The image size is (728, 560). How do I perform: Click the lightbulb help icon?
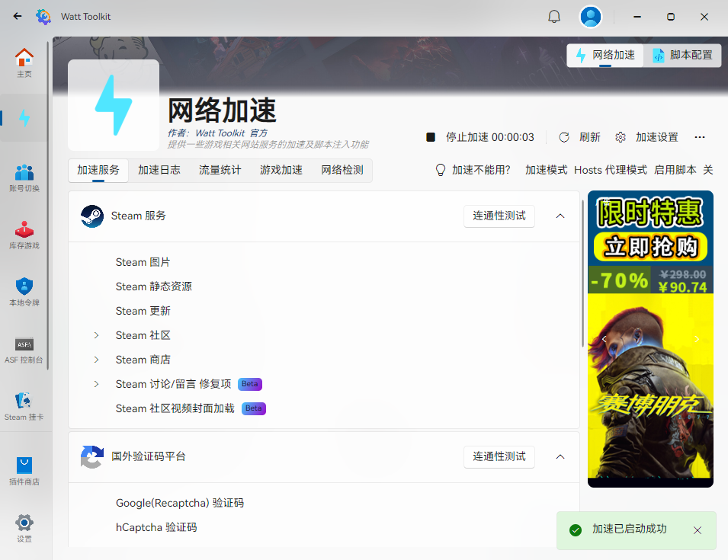[x=441, y=170]
